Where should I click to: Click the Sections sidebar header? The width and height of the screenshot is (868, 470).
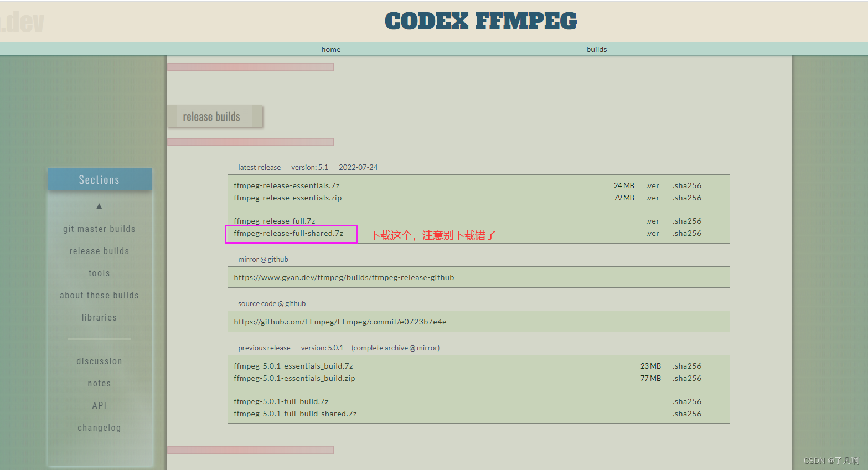(x=99, y=179)
